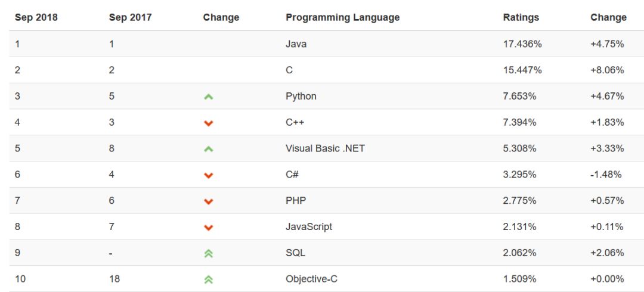Select the PHP language name
The height and width of the screenshot is (292, 644).
pyautogui.click(x=296, y=200)
